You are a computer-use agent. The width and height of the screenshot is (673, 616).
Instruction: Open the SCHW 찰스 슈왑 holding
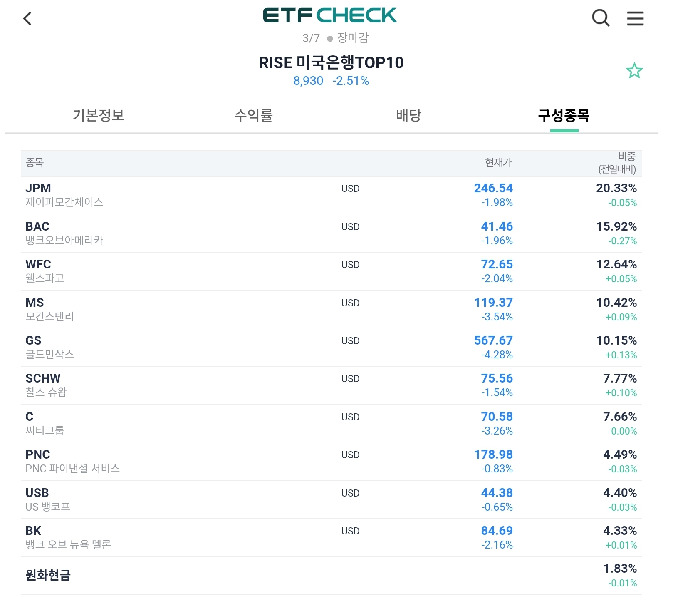[x=331, y=385]
